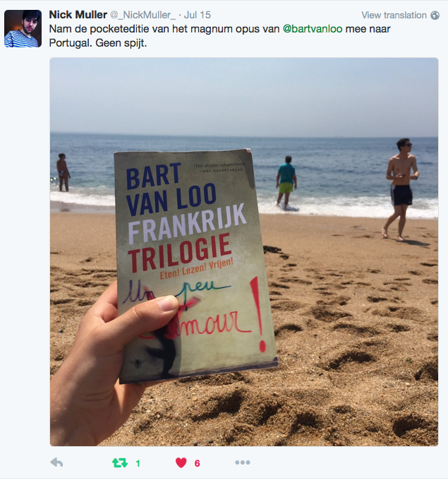Viewport: 448px width, 485px height.
Task: Click the text 'Portugal. Geen spijt.'
Action: coord(97,42)
